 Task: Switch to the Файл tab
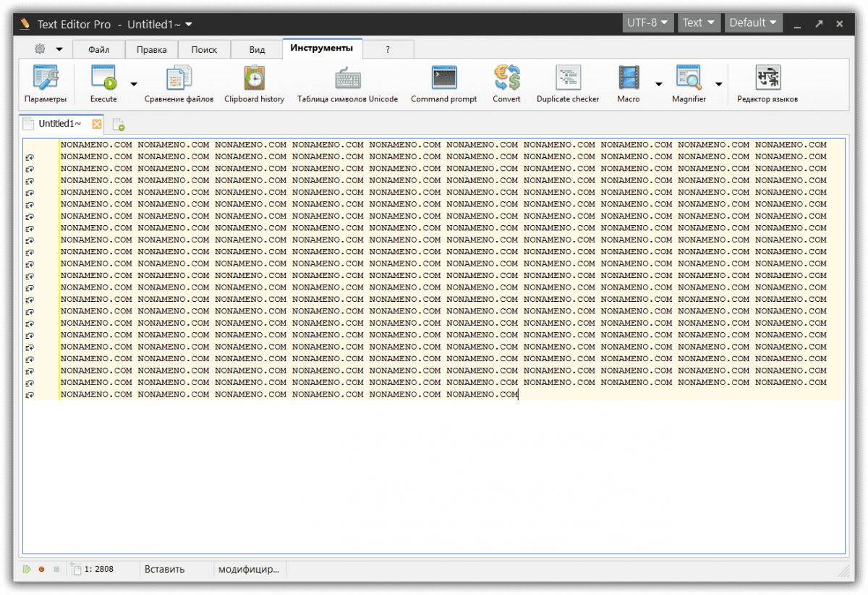pyautogui.click(x=99, y=49)
